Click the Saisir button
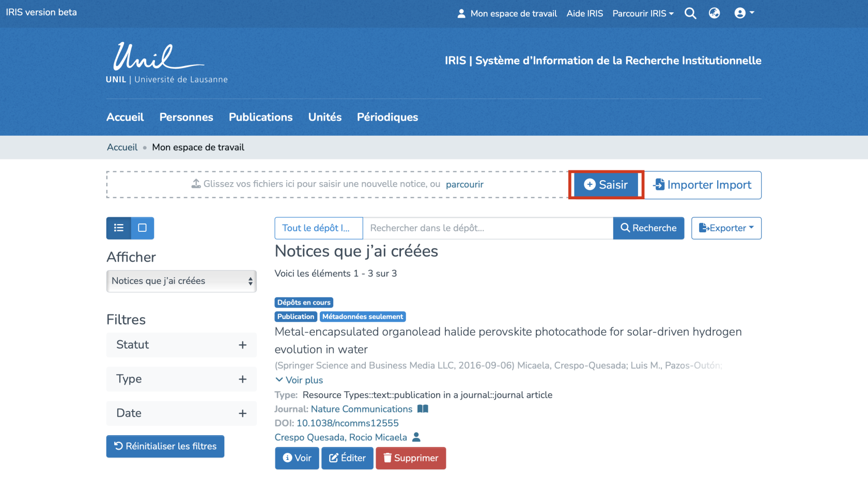This screenshot has width=868, height=493. point(606,185)
